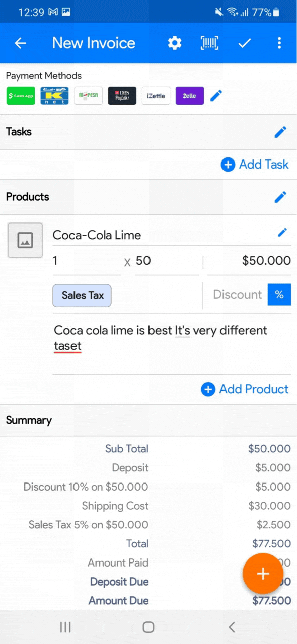Viewport: 297px width, 644px height.
Task: Tap the Android home button
Action: pos(148,627)
